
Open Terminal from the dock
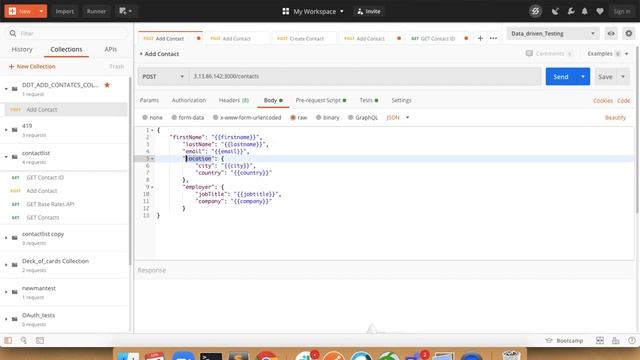point(211,356)
